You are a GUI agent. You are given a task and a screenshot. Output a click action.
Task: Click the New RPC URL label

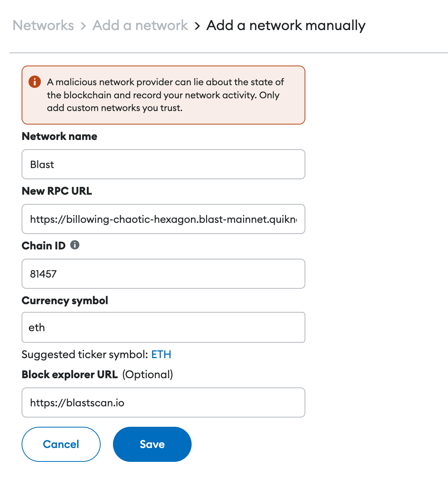[x=57, y=191]
